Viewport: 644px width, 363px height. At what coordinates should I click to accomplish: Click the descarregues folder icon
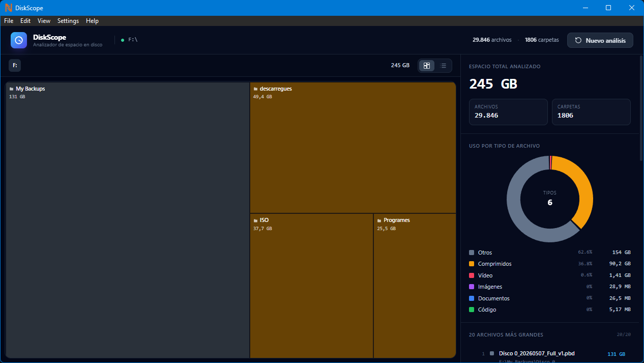point(255,89)
